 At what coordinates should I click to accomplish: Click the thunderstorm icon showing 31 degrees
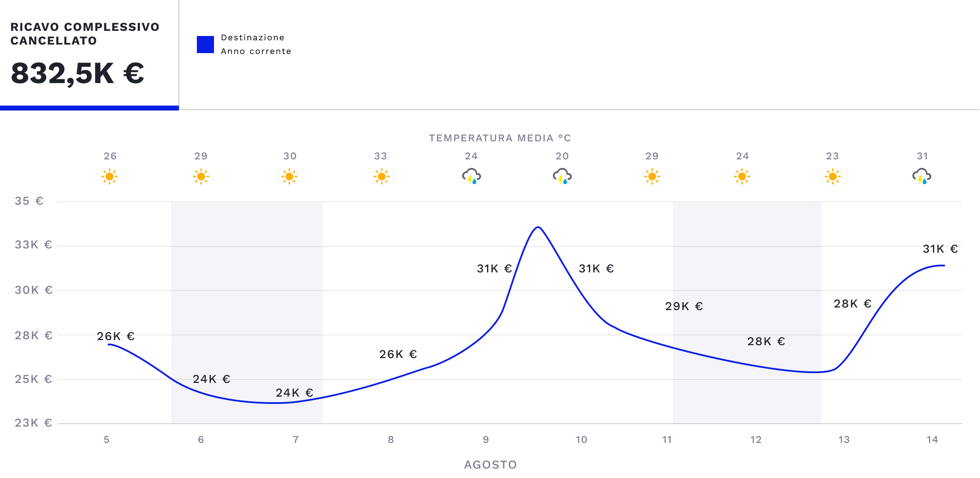click(921, 176)
